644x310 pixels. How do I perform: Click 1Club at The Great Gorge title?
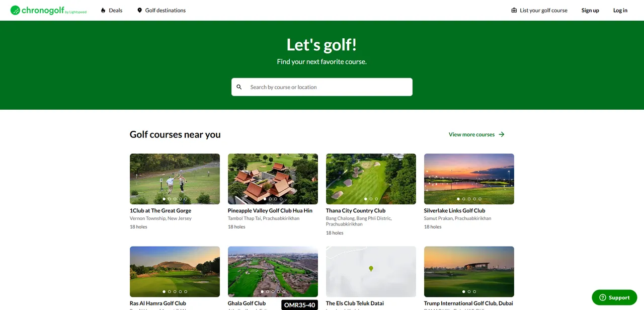(x=160, y=210)
